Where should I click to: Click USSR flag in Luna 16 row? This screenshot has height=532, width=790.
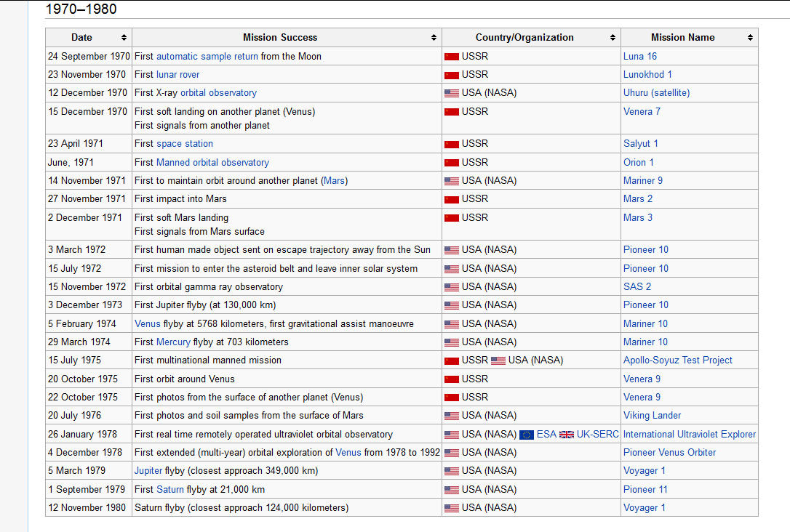[x=452, y=57]
